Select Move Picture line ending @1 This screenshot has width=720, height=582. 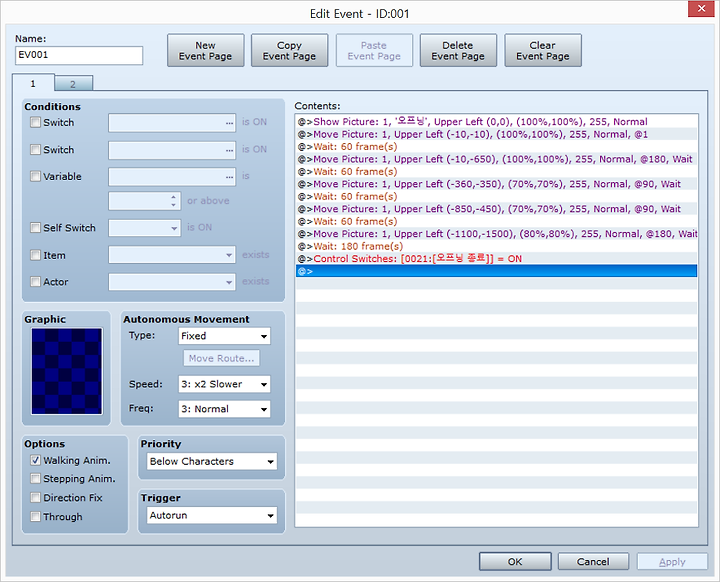[x=496, y=134]
